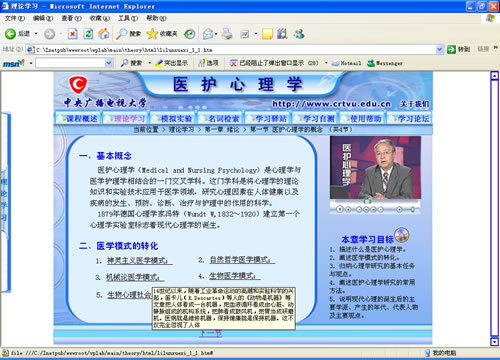Click the blocked popup toolbar item
Screen dimensions: 500x360
pos(274,63)
